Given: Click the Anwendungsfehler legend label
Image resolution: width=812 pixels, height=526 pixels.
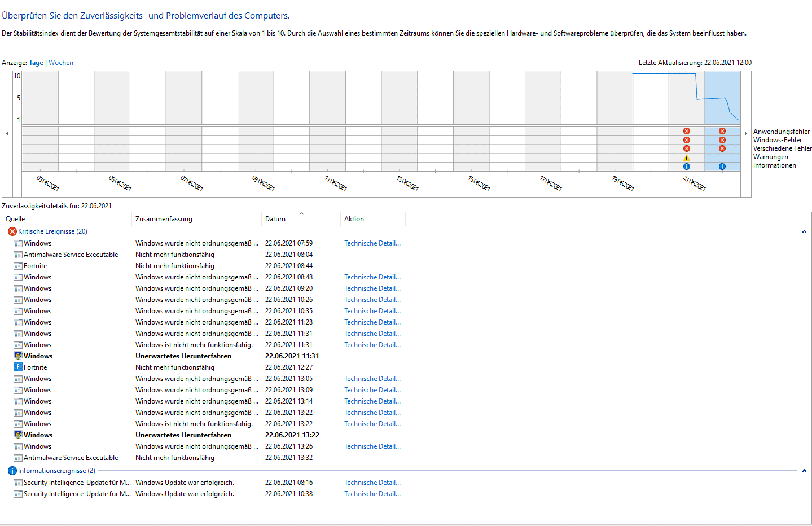Looking at the screenshot, I should pos(782,131).
